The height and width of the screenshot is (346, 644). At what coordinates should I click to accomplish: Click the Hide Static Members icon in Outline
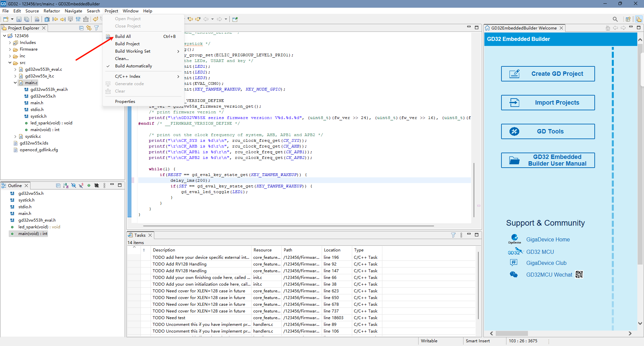(x=81, y=185)
